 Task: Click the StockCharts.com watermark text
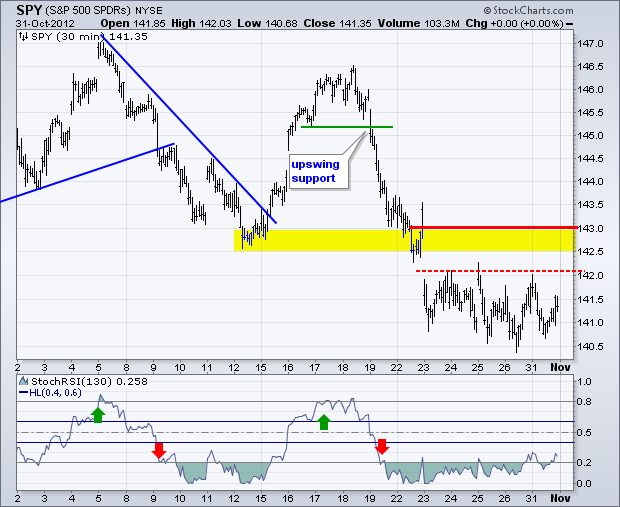click(x=528, y=10)
